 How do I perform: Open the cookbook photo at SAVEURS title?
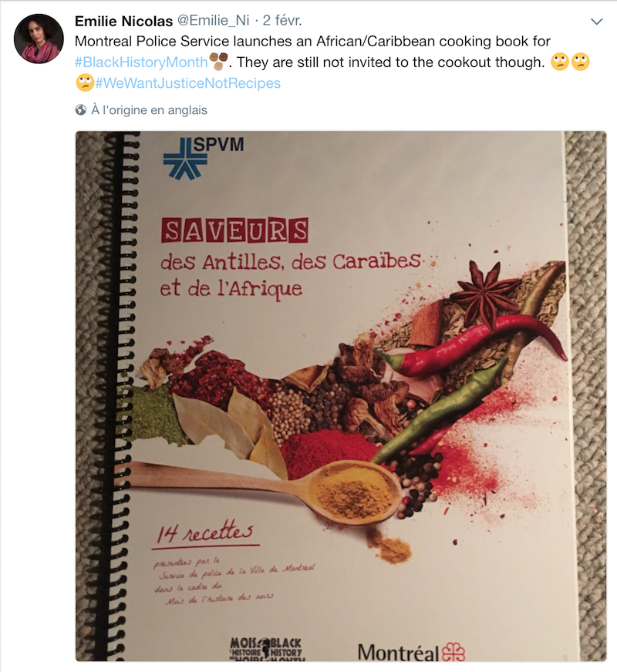click(x=234, y=230)
